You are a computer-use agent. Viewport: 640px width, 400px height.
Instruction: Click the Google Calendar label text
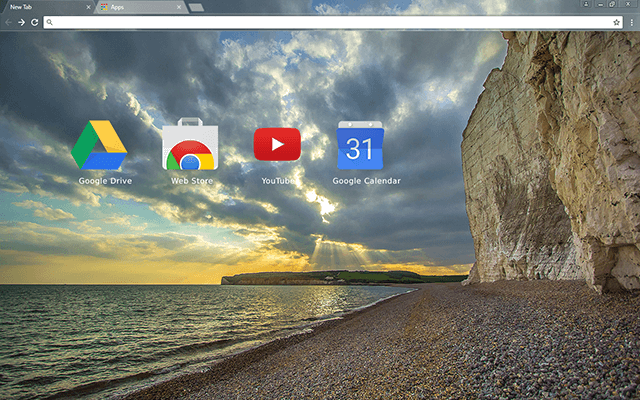tap(366, 181)
